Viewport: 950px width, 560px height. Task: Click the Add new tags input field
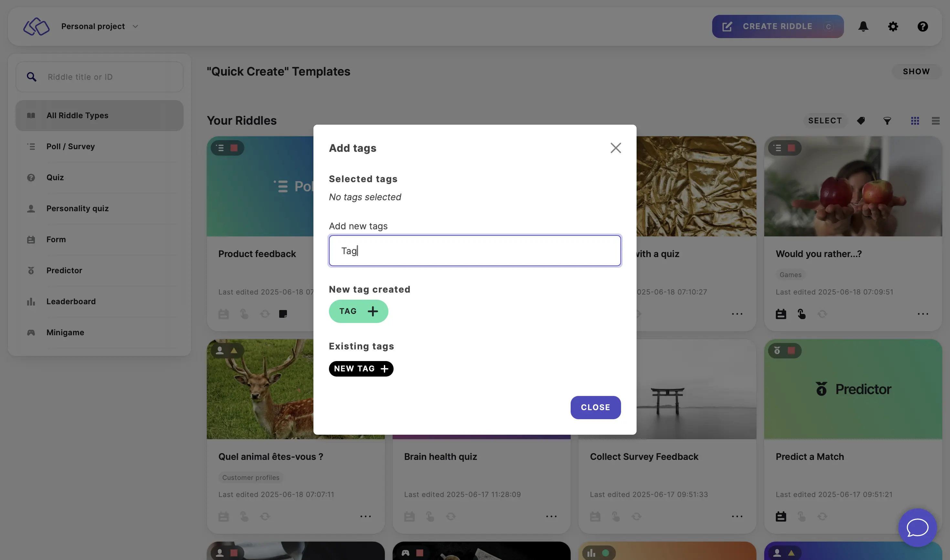click(x=475, y=251)
